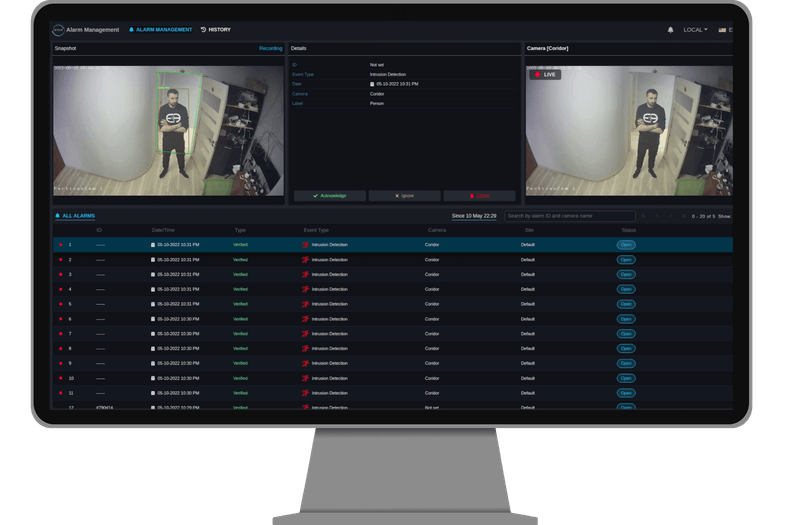Screen dimensions: 812x525
Task: Click the Open status button for alarm 4
Action: 626,289
